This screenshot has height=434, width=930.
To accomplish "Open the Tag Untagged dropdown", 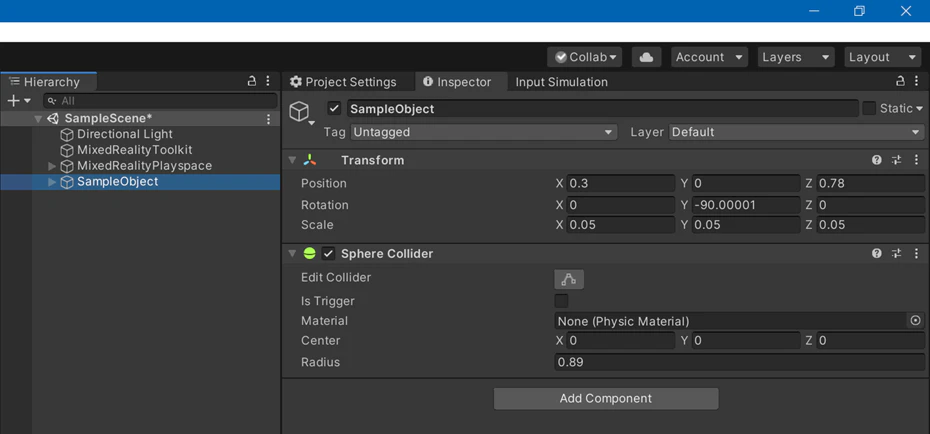I will pos(483,132).
